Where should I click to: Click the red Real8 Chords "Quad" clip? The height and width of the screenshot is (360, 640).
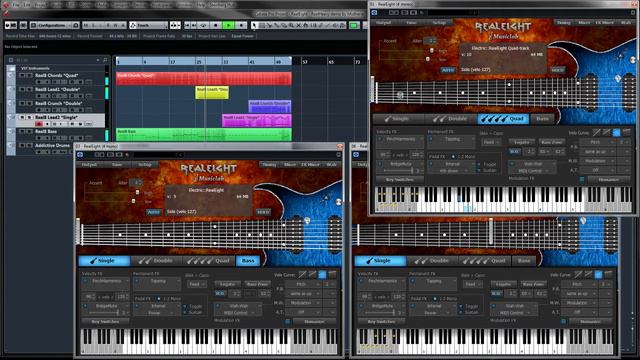tap(204, 78)
